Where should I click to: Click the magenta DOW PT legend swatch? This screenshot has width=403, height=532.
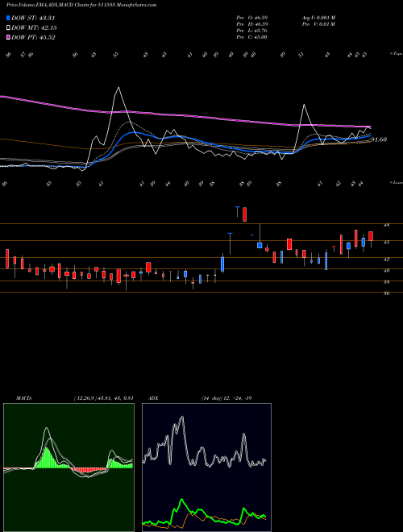(x=8, y=37)
